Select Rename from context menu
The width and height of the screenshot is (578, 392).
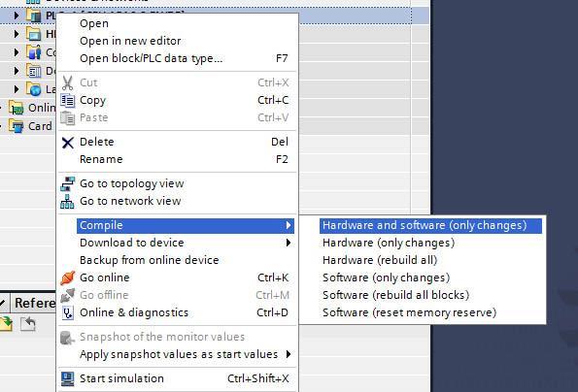pos(101,159)
